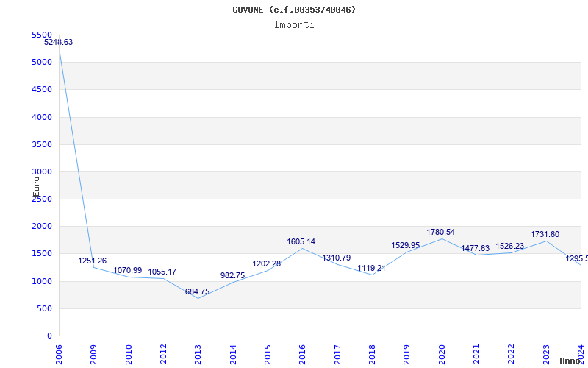Click the 2022 x-axis year label

[x=511, y=355]
